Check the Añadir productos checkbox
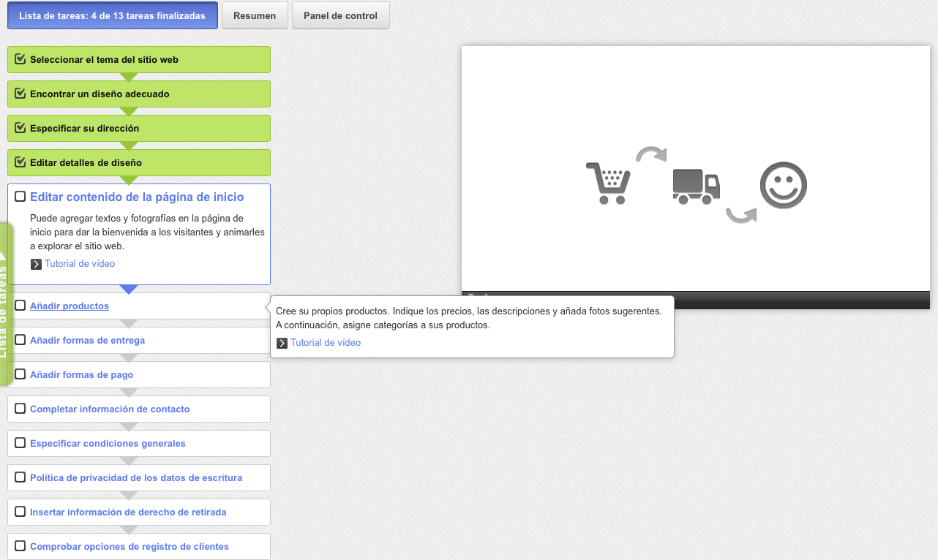 20,306
